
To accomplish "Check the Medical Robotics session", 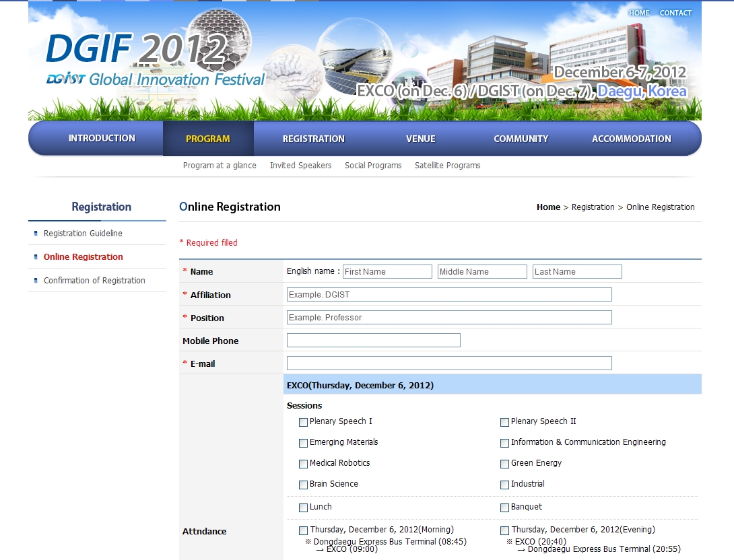I will [x=303, y=464].
